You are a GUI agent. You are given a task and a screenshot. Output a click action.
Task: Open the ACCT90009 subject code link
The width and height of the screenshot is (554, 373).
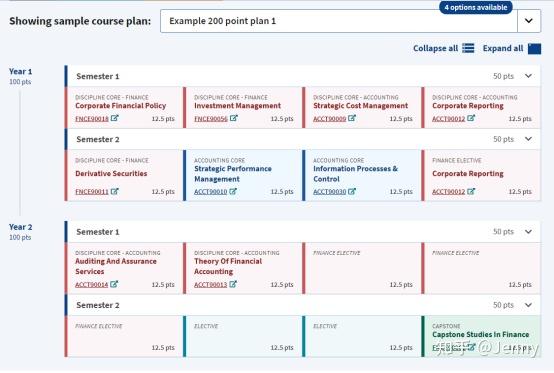(x=330, y=119)
